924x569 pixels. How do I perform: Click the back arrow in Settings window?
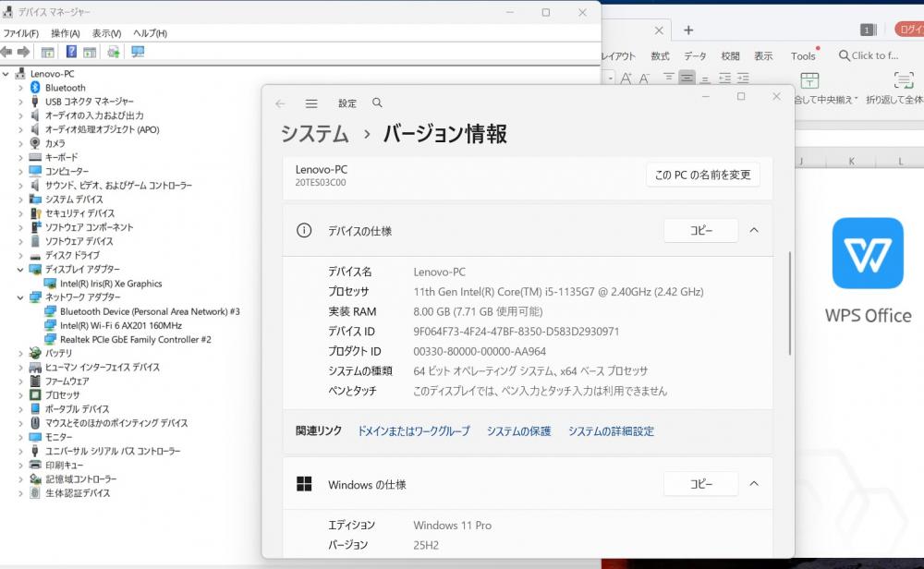pyautogui.click(x=281, y=103)
